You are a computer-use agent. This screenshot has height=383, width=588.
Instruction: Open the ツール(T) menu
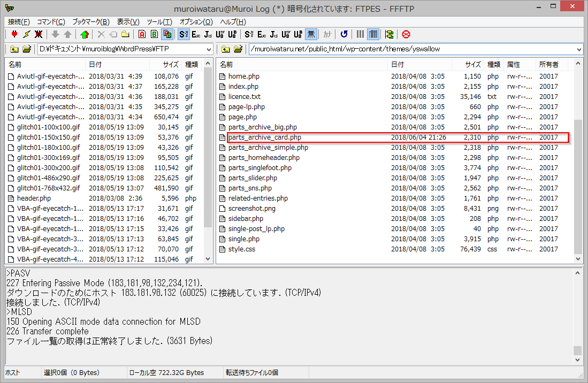point(159,22)
